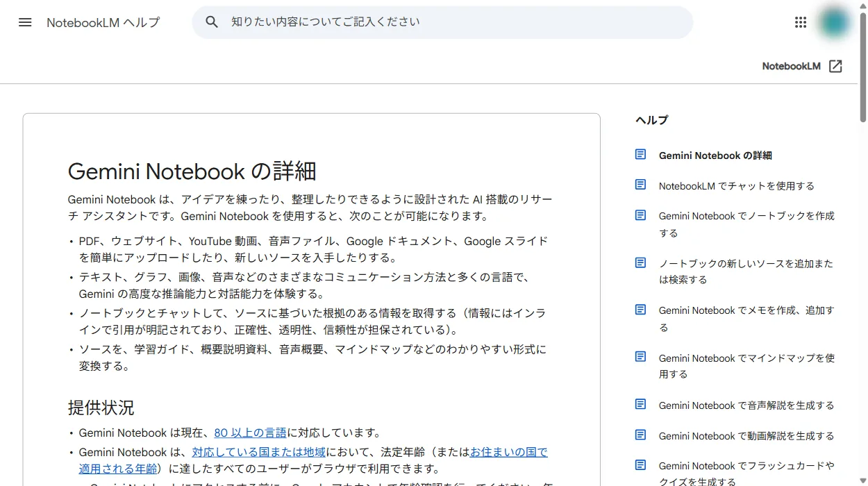Follow the 80 以上の言語 link
This screenshot has height=486, width=868.
tap(250, 433)
